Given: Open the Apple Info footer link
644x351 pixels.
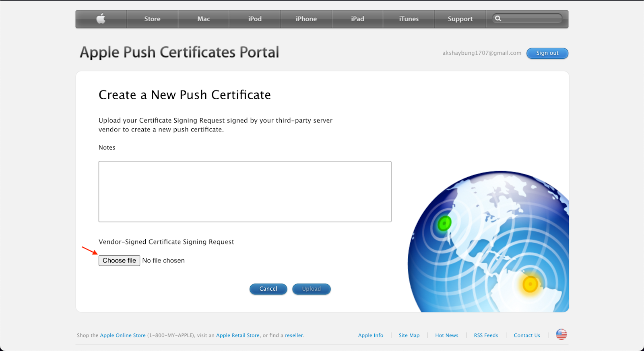Looking at the screenshot, I should pos(371,335).
